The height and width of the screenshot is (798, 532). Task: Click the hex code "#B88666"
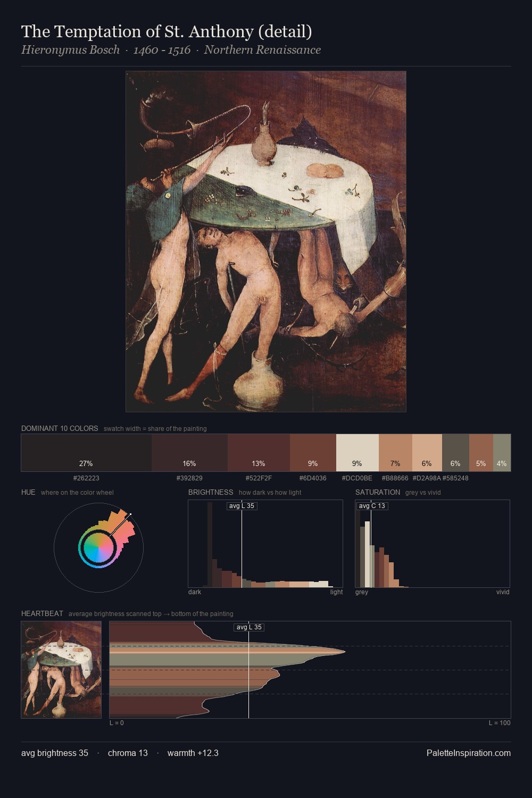point(395,478)
